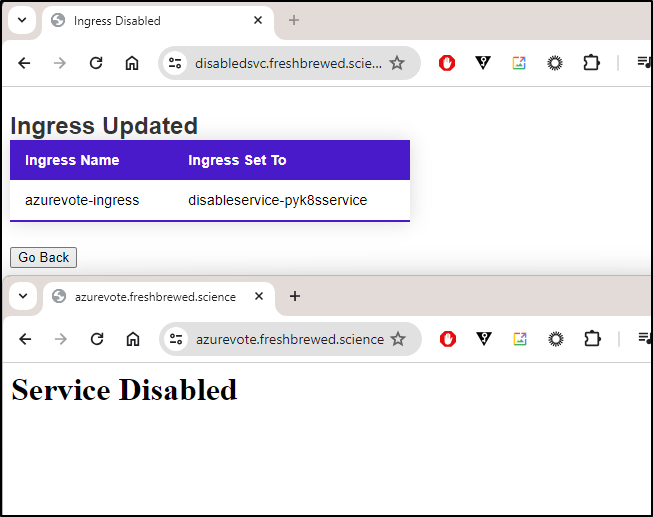Open the colorful image extension in the azurevote window
The image size is (653, 517).
coord(520,339)
